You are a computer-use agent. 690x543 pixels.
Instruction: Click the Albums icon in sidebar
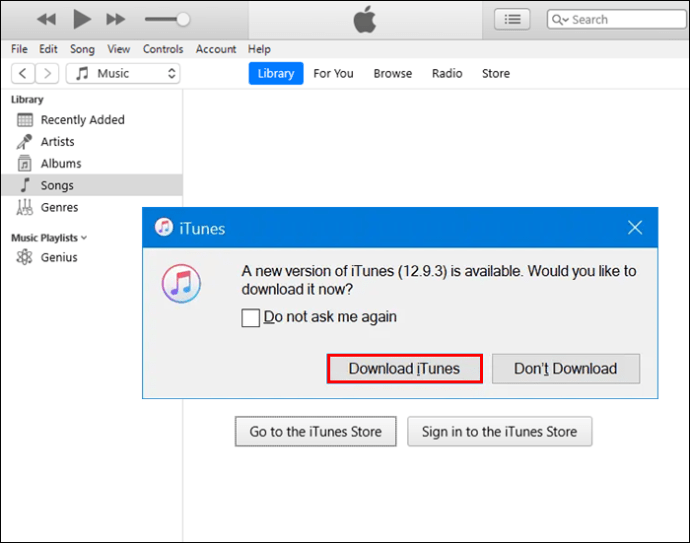(x=25, y=163)
